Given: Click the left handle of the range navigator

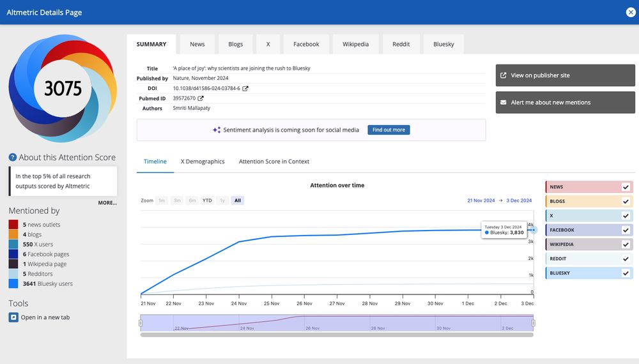Looking at the screenshot, I should pyautogui.click(x=141, y=323).
